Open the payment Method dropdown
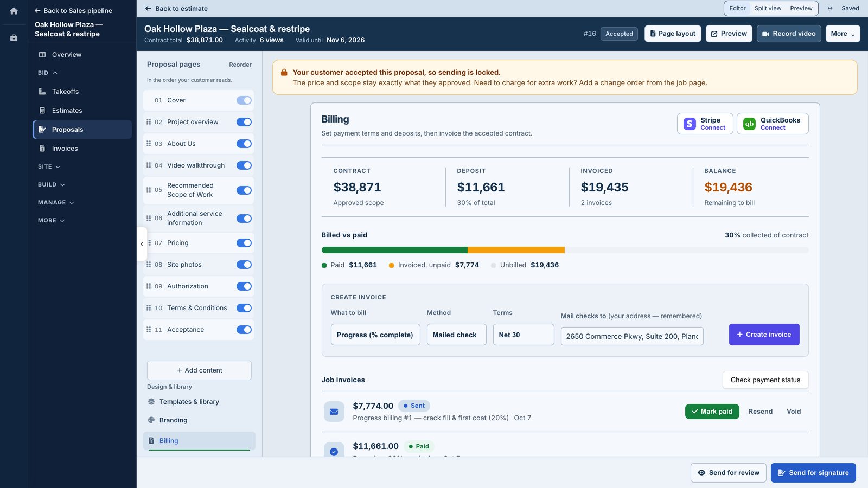Image resolution: width=868 pixels, height=488 pixels. click(x=456, y=335)
